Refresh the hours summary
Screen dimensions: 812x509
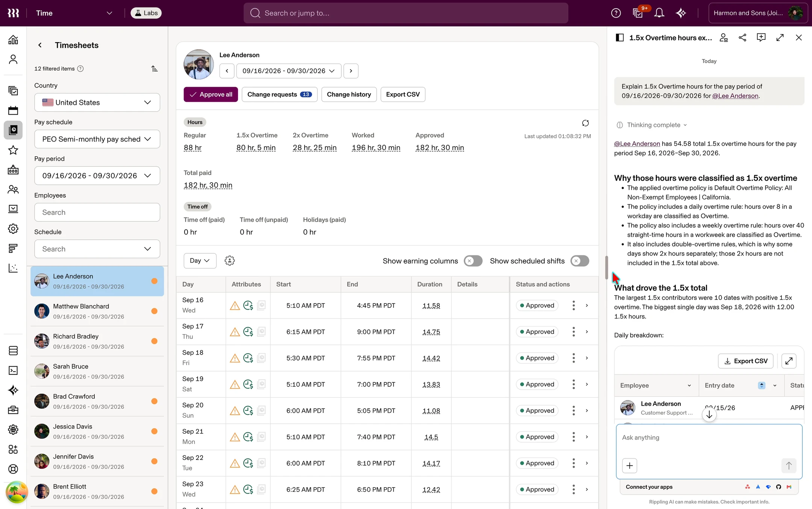click(x=585, y=123)
